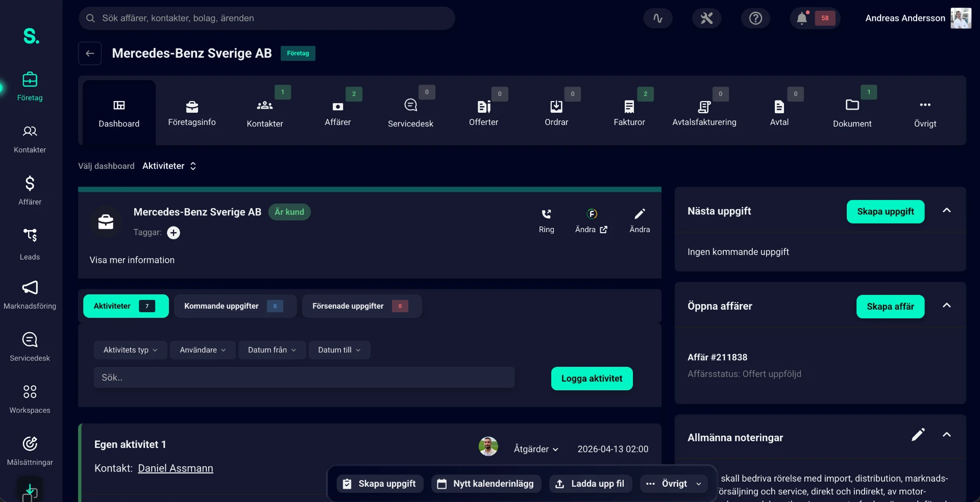Click the activity pulse icon in header
The height and width of the screenshot is (502, 980).
click(658, 18)
